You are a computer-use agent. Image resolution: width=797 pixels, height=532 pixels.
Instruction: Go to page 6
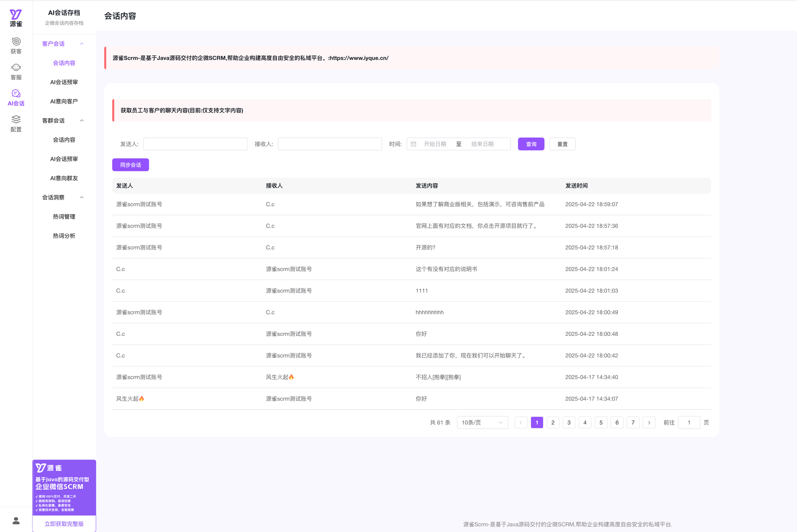[x=617, y=423]
